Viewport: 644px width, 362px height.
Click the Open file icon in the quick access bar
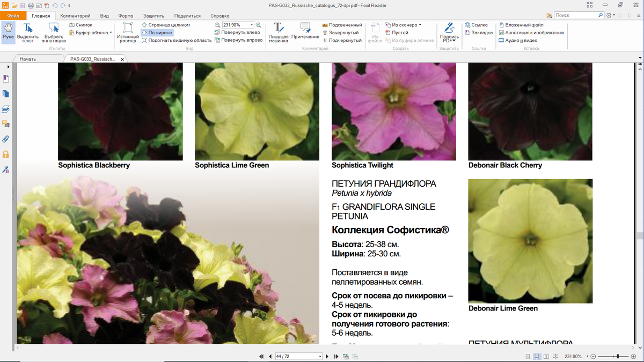pyautogui.click(x=13, y=5)
